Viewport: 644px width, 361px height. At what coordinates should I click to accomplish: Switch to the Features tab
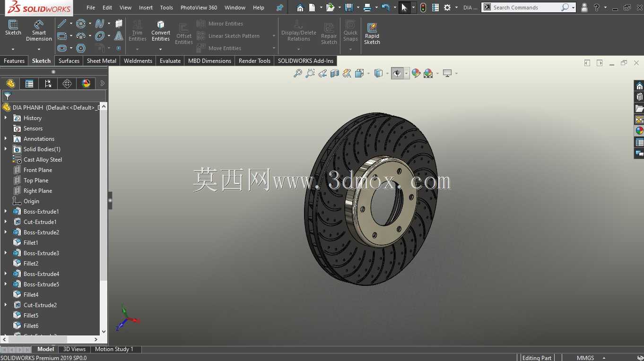[14, 61]
